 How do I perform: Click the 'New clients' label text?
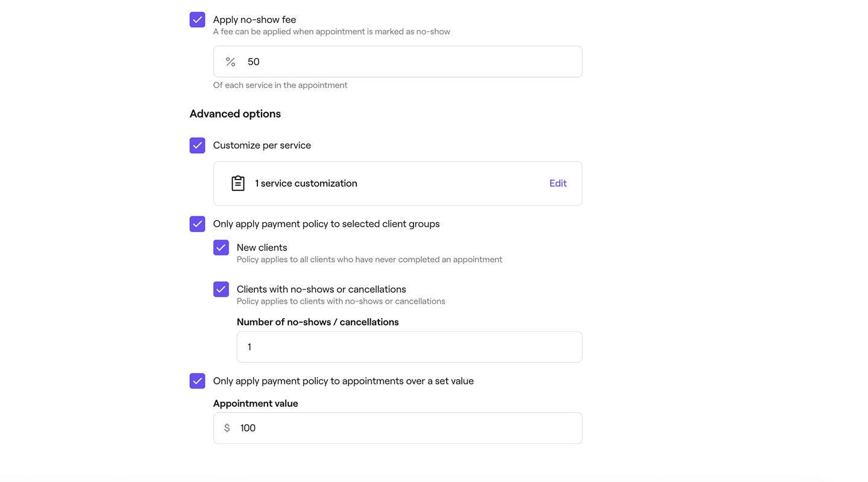pyautogui.click(x=262, y=248)
